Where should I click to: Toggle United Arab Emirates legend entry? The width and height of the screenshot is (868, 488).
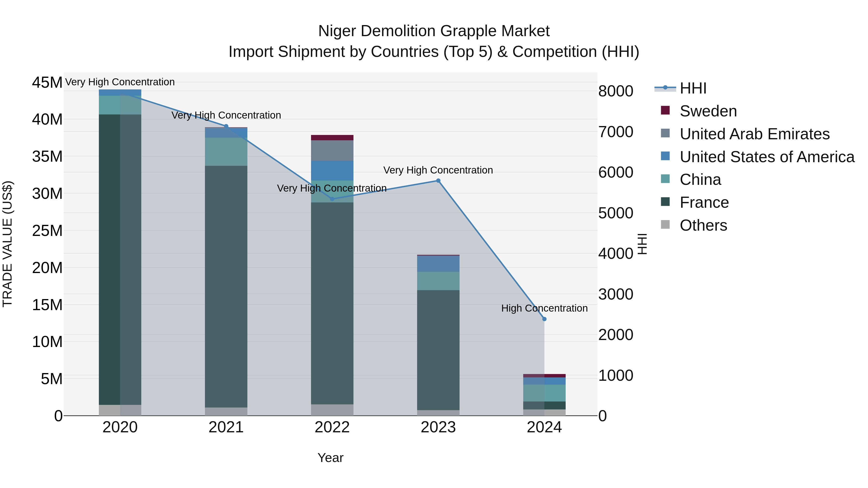click(745, 134)
